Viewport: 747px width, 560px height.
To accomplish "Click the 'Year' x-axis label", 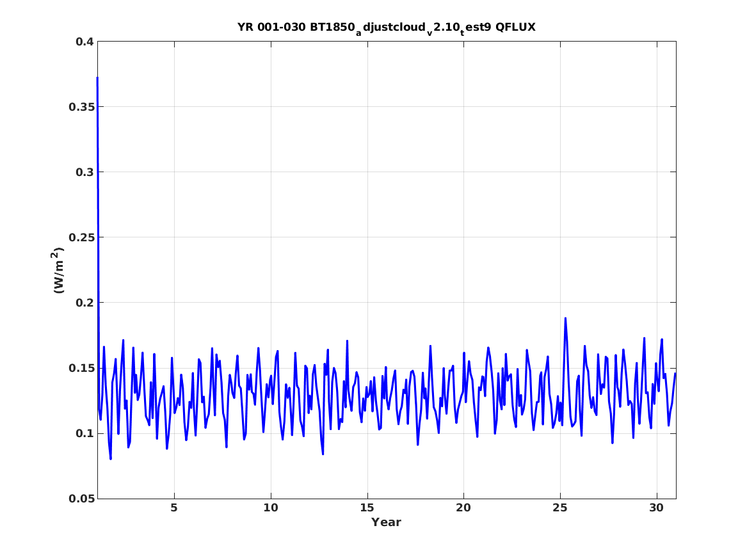I will (387, 522).
